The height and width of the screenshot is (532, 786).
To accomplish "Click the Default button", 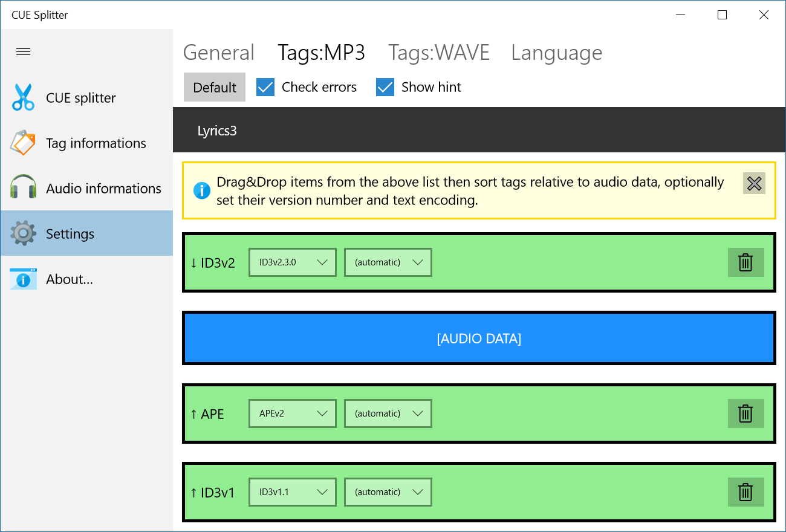I will click(214, 87).
